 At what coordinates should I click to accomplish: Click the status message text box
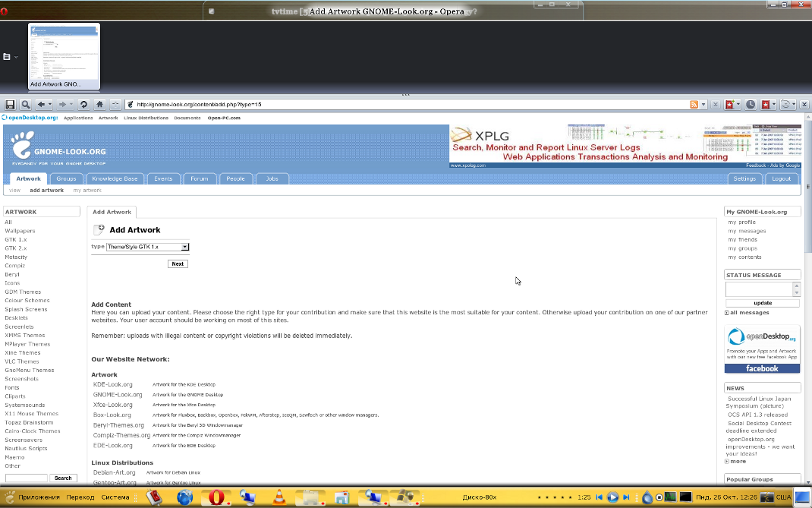[759, 289]
